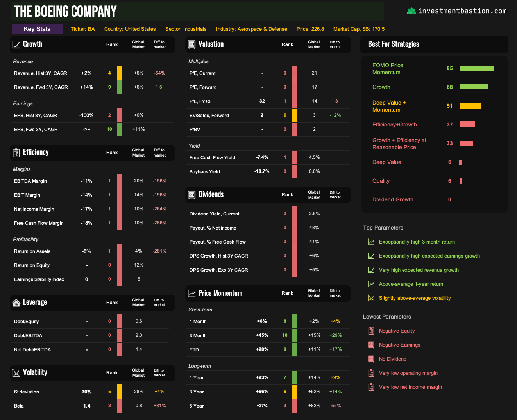Viewport: 517px width, 420px height.
Task: Click the Country: United States label
Action: (x=130, y=29)
